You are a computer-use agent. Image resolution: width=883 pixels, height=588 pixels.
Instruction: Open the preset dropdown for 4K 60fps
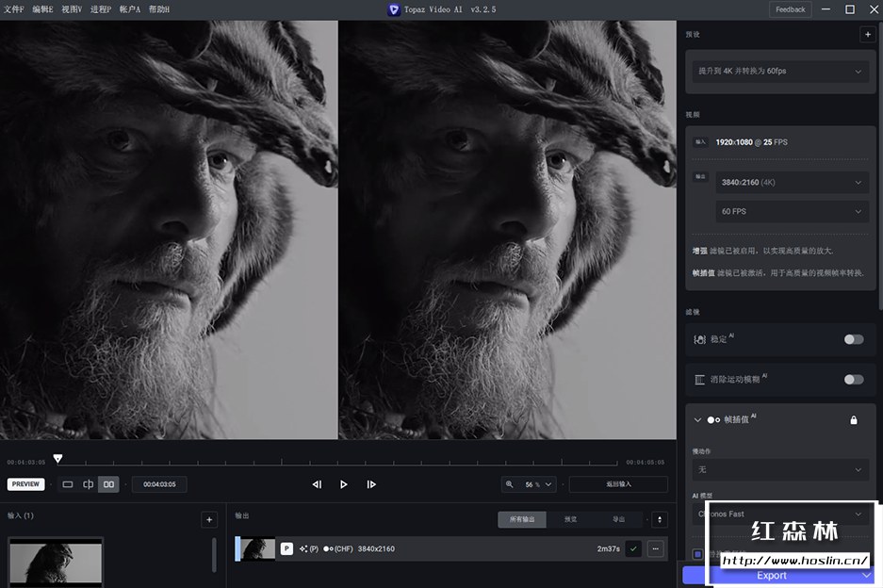click(779, 72)
